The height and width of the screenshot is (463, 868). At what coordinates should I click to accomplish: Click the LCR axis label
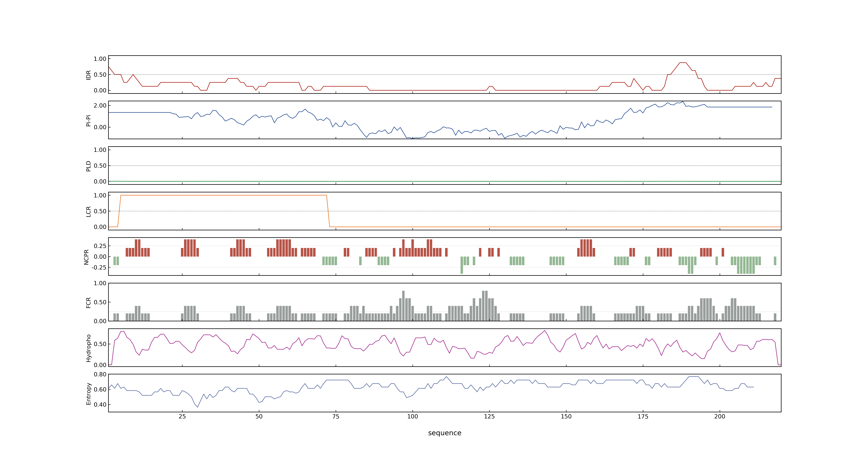pyautogui.click(x=88, y=211)
